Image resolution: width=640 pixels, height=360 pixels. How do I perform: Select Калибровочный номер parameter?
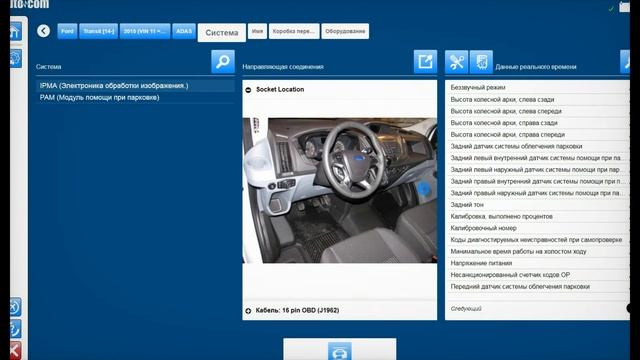pyautogui.click(x=537, y=228)
